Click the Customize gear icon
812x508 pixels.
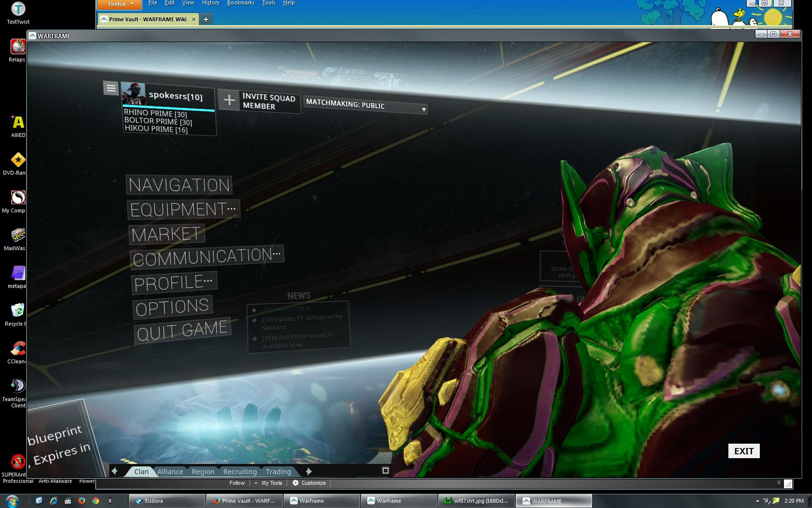coord(296,483)
